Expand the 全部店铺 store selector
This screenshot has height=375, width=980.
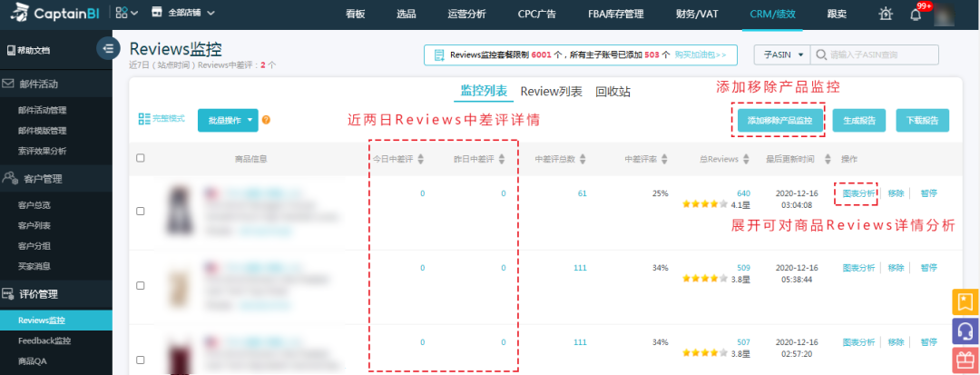point(183,13)
